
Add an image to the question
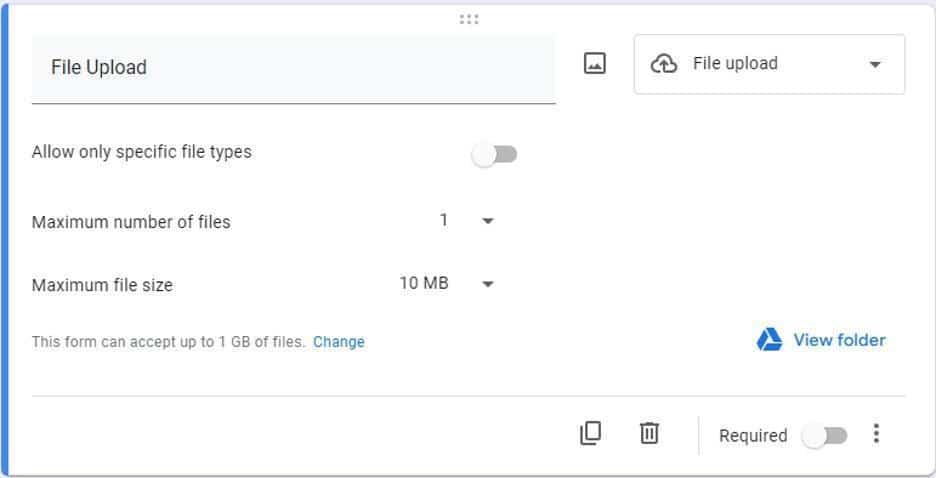[595, 64]
